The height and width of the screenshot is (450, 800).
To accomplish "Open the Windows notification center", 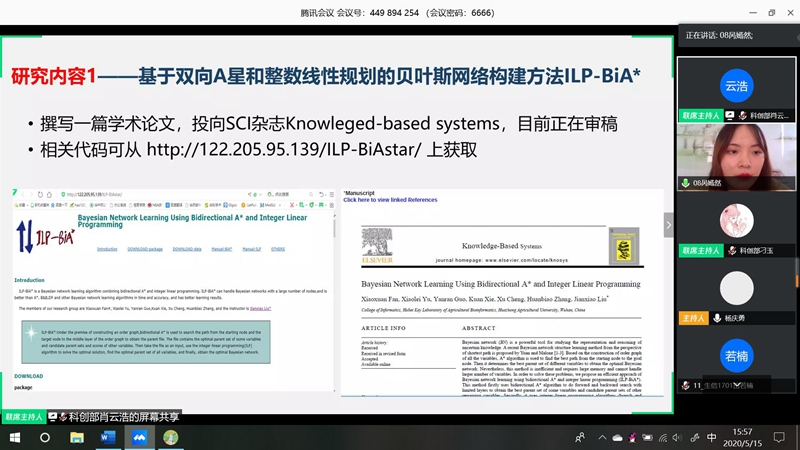I will 779,437.
